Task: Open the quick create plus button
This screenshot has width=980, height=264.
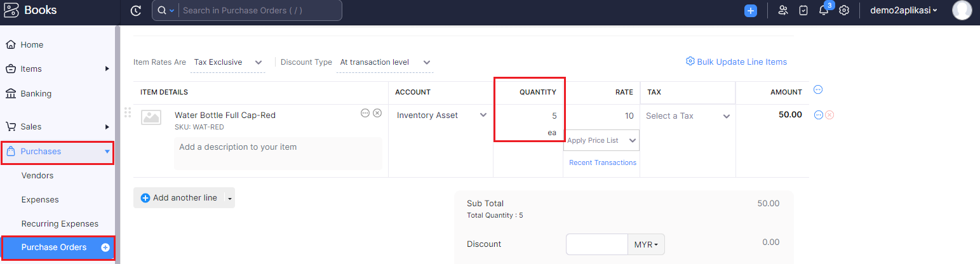Action: (751, 10)
